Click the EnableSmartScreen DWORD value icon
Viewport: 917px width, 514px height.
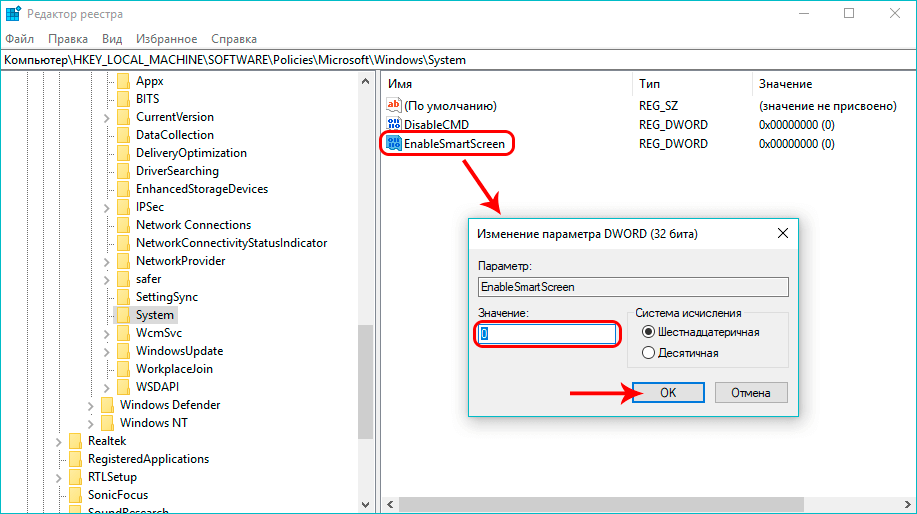click(x=394, y=143)
